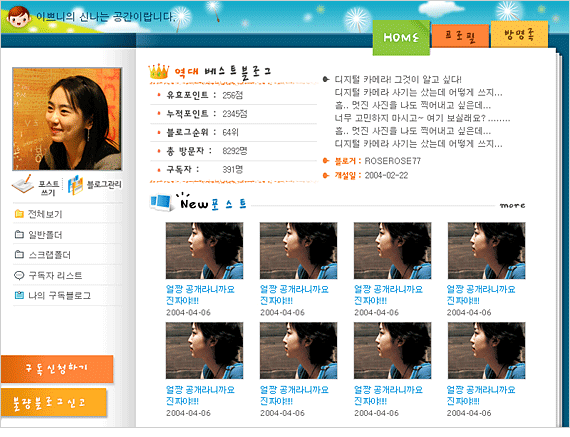
Task: Open the last thumbnail in the bottom post row
Action: 486,351
